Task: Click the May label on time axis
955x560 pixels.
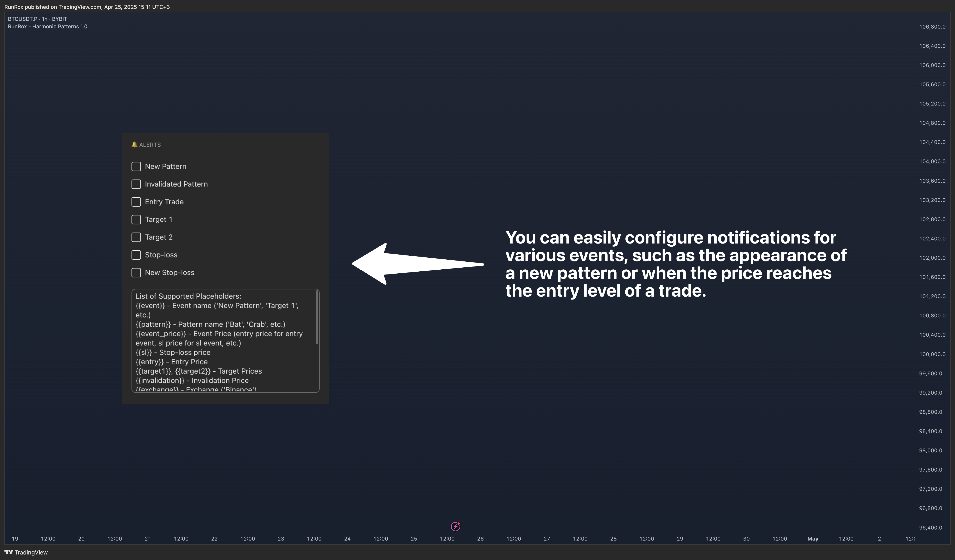Action: [812, 538]
